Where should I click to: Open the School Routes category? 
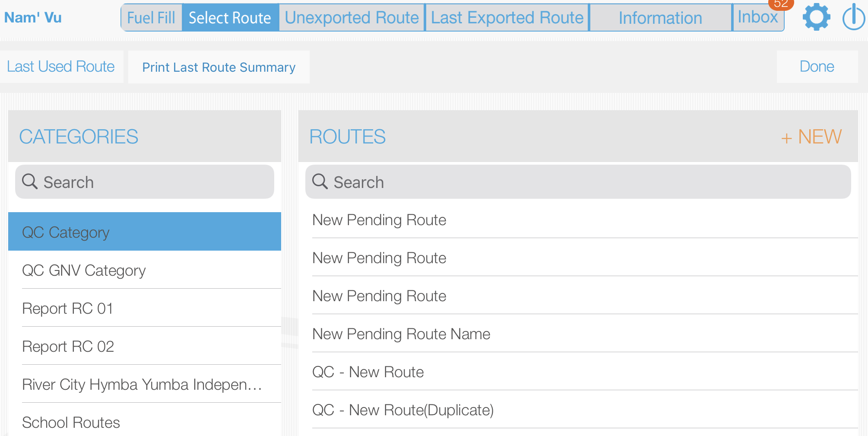click(x=71, y=422)
